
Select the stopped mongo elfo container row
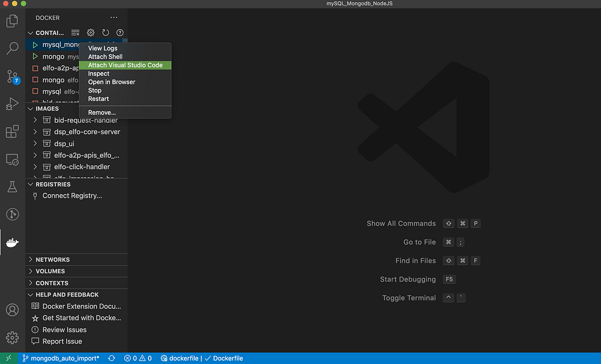pyautogui.click(x=52, y=80)
